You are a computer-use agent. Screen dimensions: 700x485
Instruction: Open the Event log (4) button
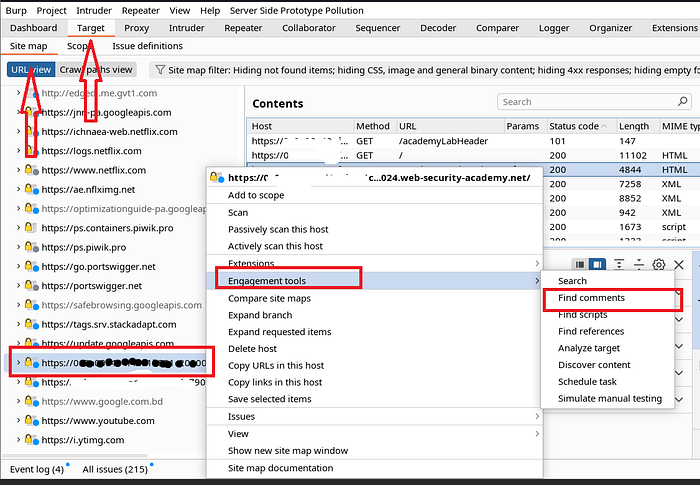pyautogui.click(x=37, y=469)
